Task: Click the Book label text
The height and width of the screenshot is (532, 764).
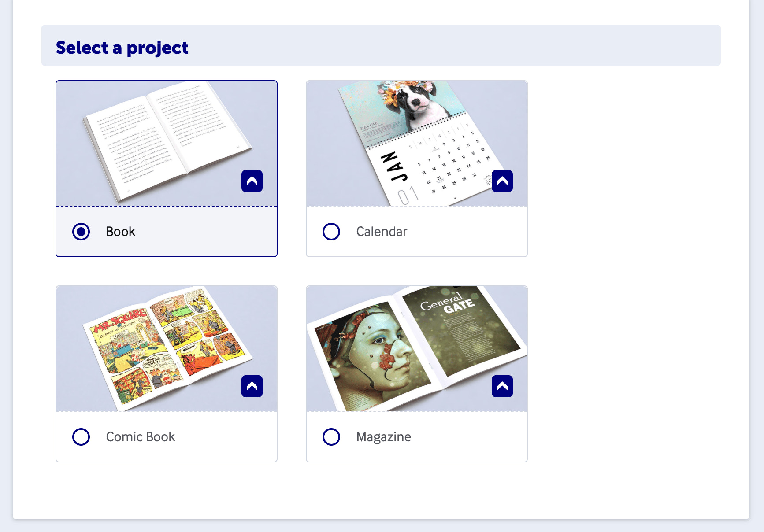Action: [x=119, y=231]
